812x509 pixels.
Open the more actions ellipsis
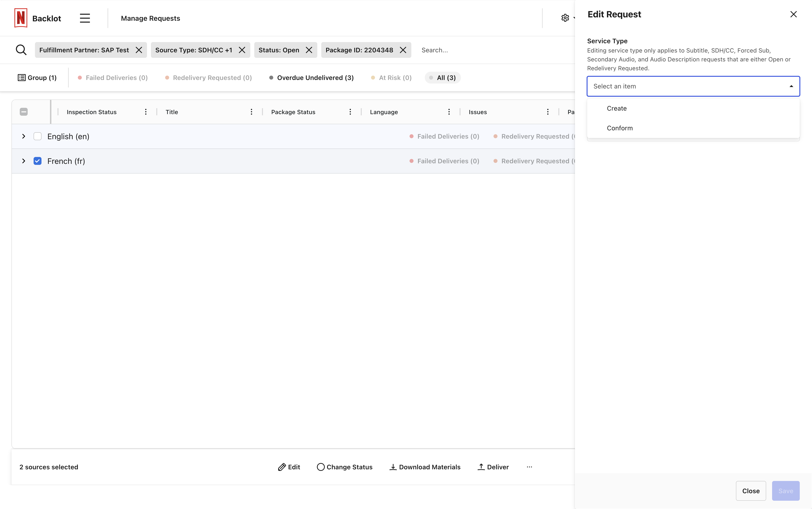[x=529, y=467]
